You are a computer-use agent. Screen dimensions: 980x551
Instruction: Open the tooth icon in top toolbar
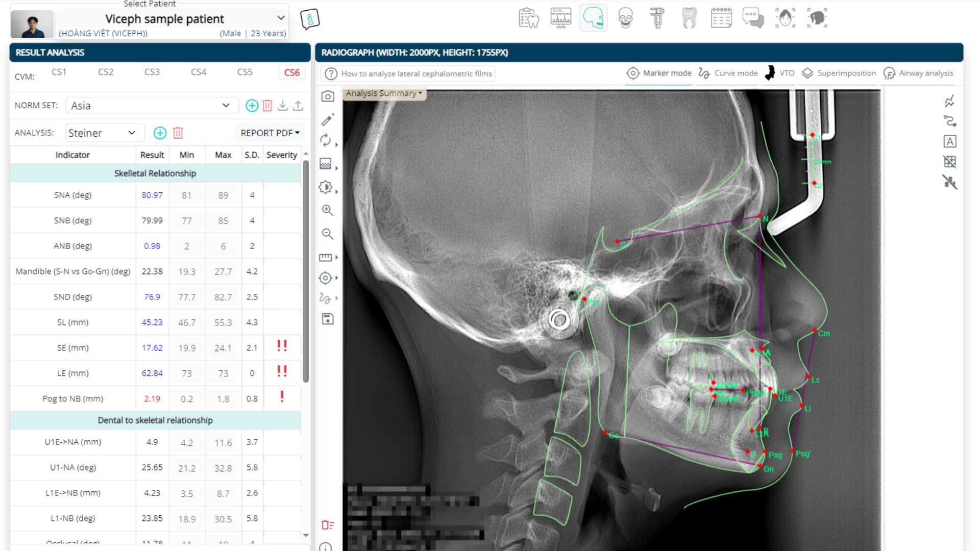pyautogui.click(x=689, y=18)
